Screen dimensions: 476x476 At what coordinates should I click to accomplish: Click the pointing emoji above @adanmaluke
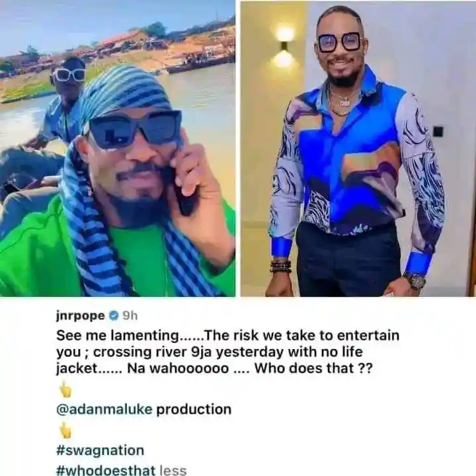(65, 389)
